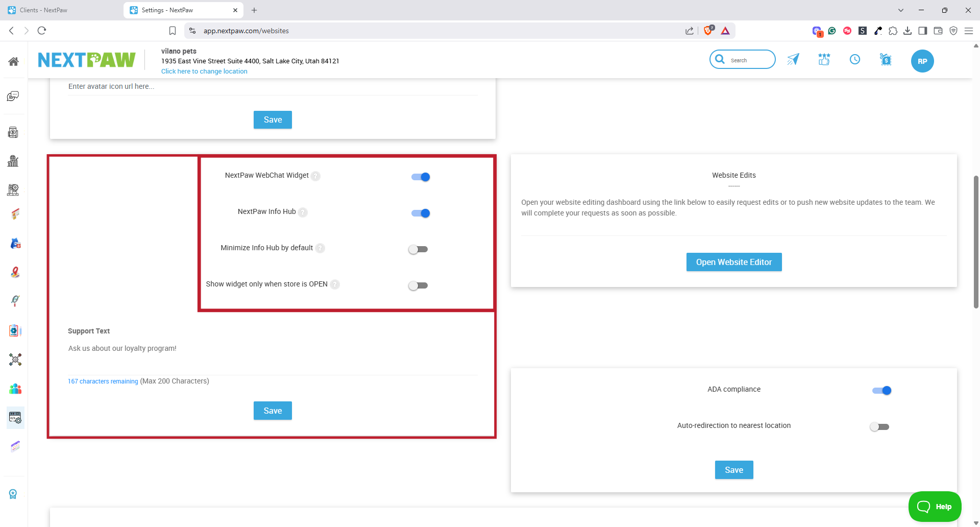The height and width of the screenshot is (527, 980).
Task: Click the help tooltip next to NextPaw WebChat Widget
Action: 316,176
